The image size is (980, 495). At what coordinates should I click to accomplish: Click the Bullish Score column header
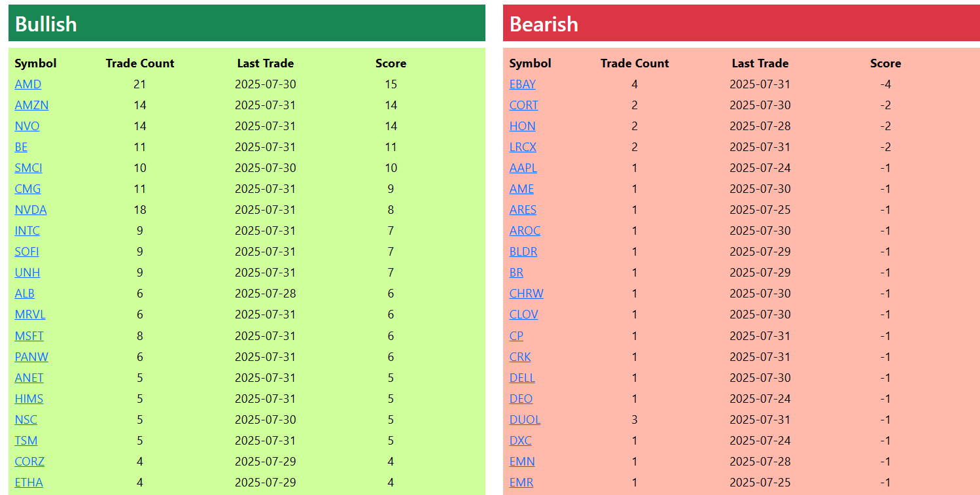tap(391, 63)
